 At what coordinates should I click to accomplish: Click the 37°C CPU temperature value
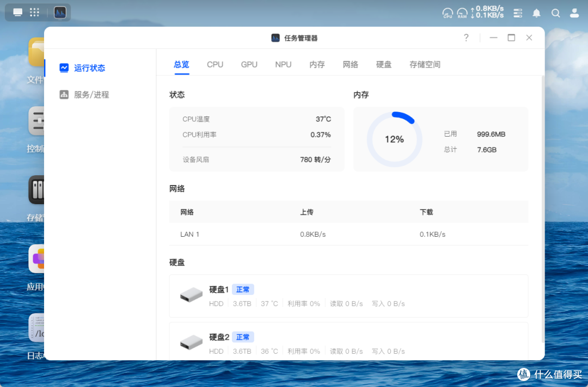point(323,119)
